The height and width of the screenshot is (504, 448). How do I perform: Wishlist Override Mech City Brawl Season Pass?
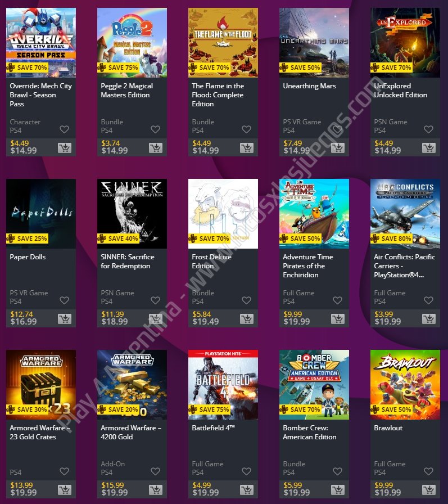coord(64,129)
